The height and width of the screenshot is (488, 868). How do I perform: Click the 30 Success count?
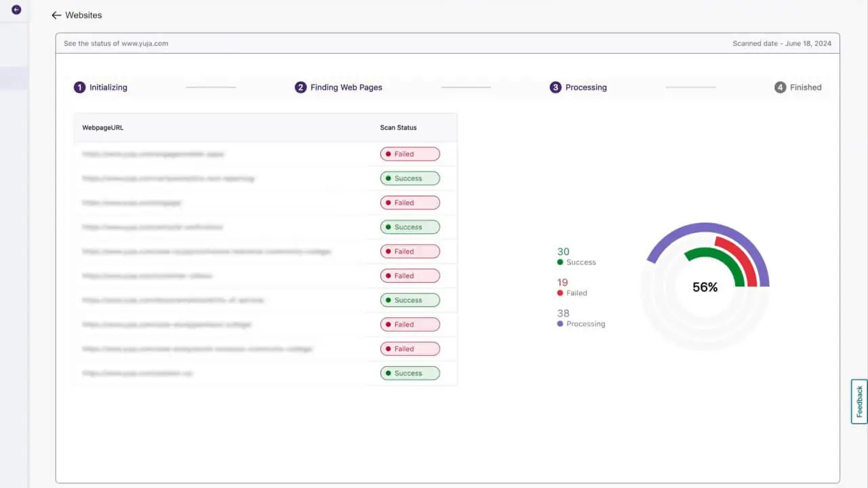(x=563, y=251)
